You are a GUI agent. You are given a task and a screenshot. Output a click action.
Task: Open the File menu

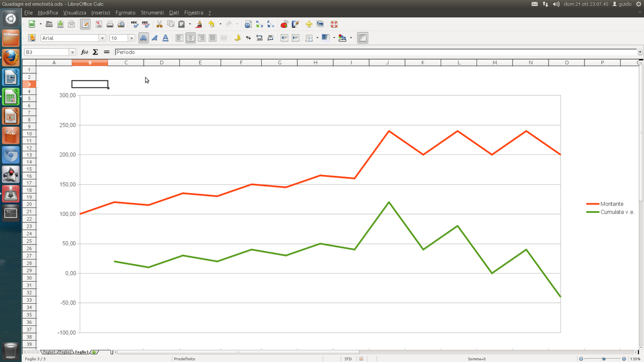29,13
